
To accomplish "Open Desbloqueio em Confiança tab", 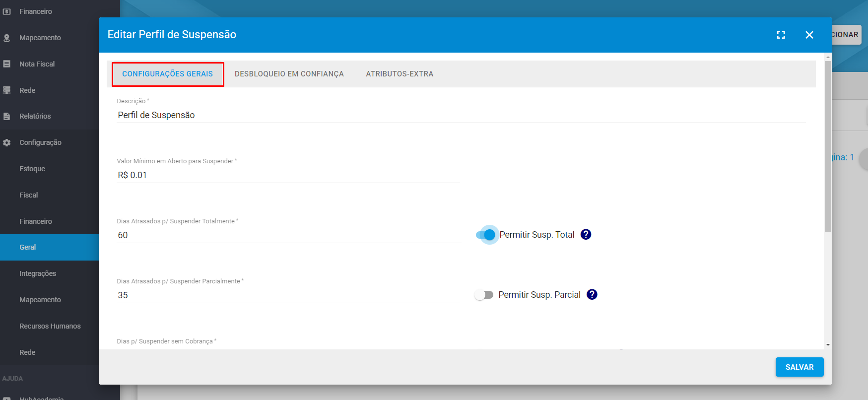I will (289, 74).
